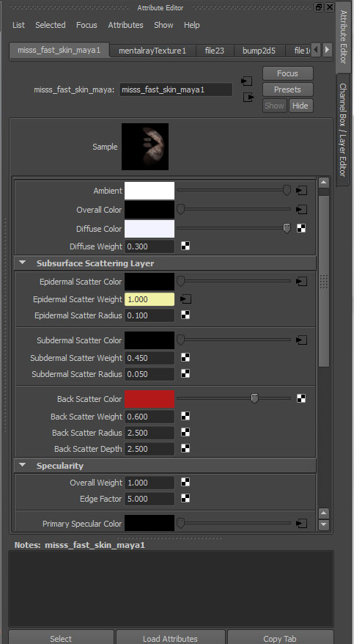Viewport: 354px width, 644px height.
Task: Open the Attributes menu
Action: tap(125, 25)
